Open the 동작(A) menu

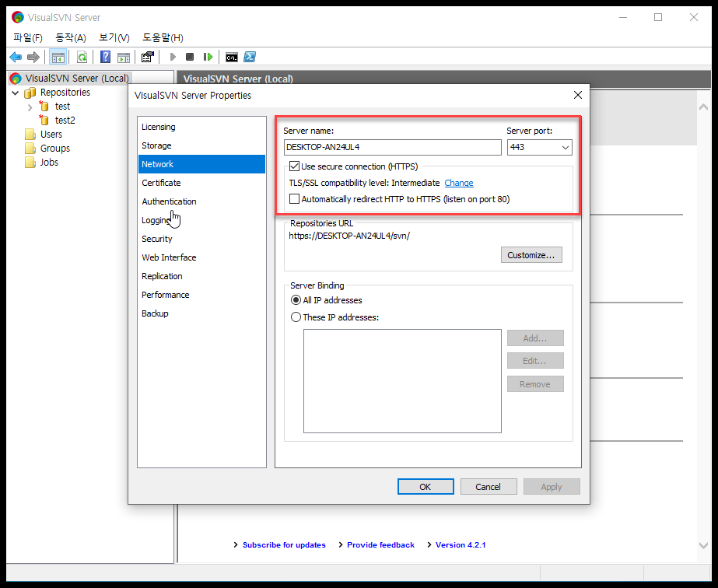(71, 37)
